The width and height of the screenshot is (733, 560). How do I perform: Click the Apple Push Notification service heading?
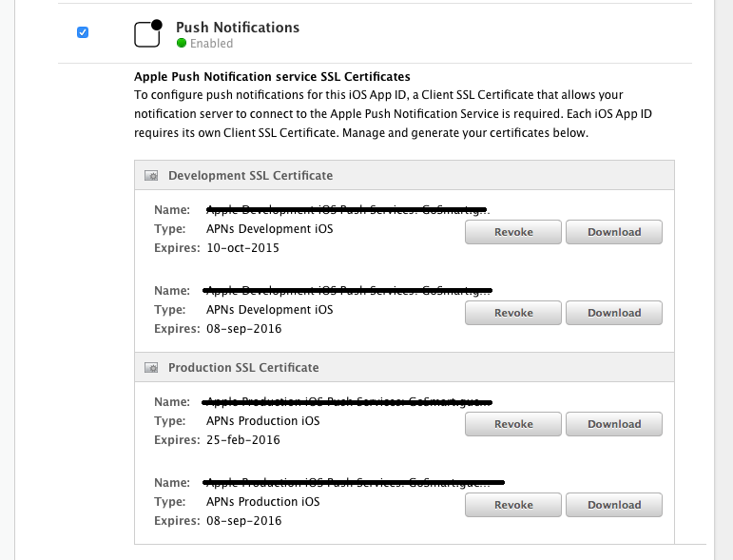click(272, 76)
